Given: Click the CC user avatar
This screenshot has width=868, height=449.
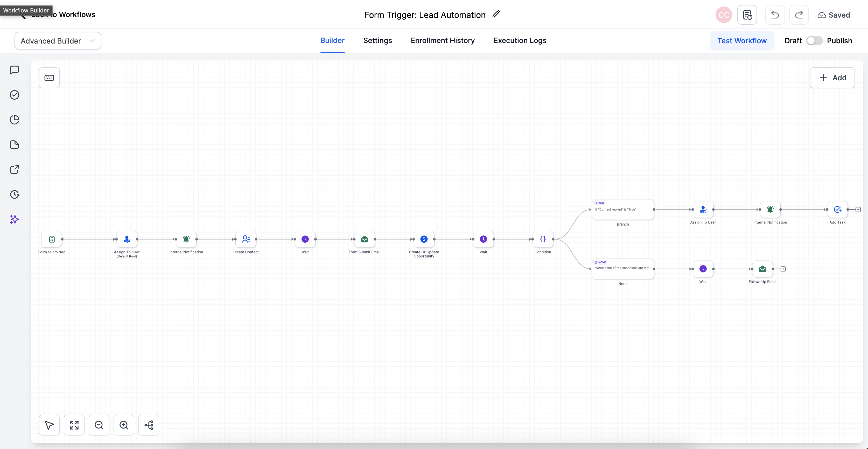Looking at the screenshot, I should [x=724, y=15].
